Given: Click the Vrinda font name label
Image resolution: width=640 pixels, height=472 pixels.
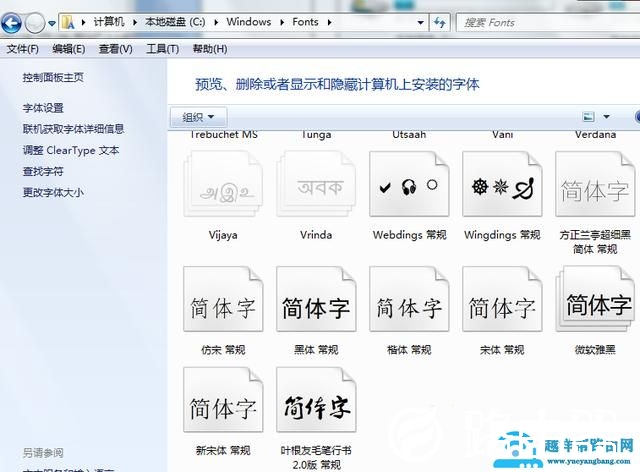Looking at the screenshot, I should [x=316, y=235].
